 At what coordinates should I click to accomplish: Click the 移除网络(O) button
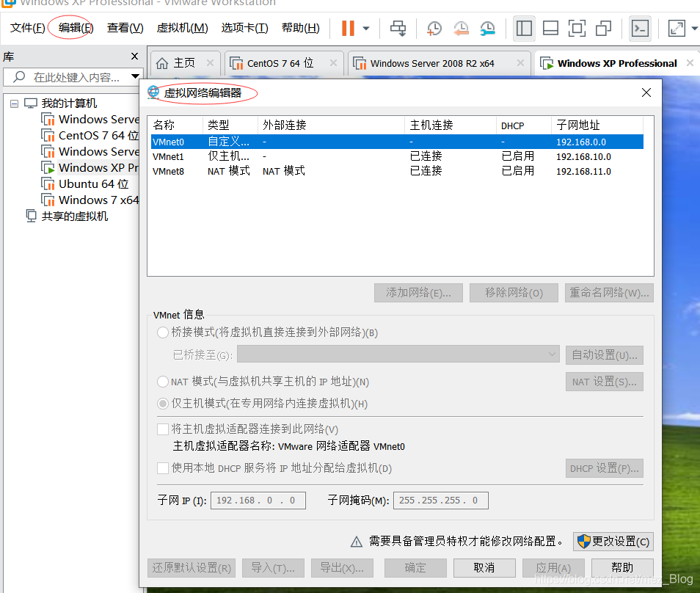point(514,293)
